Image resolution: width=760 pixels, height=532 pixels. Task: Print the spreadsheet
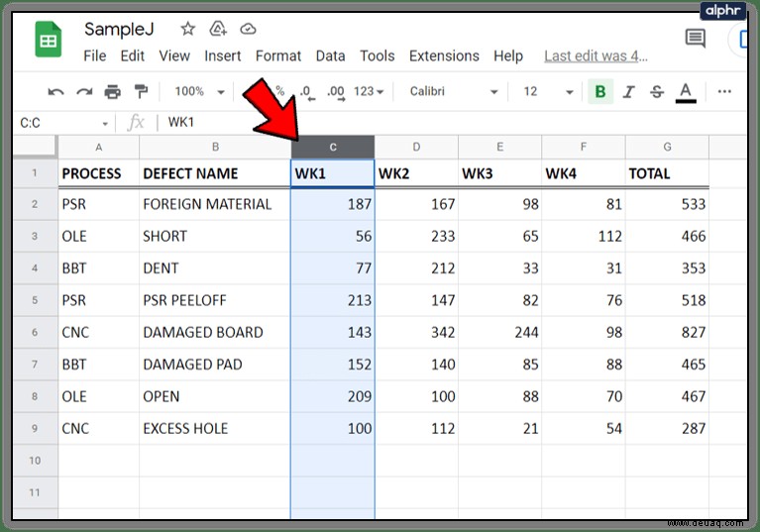pyautogui.click(x=113, y=91)
